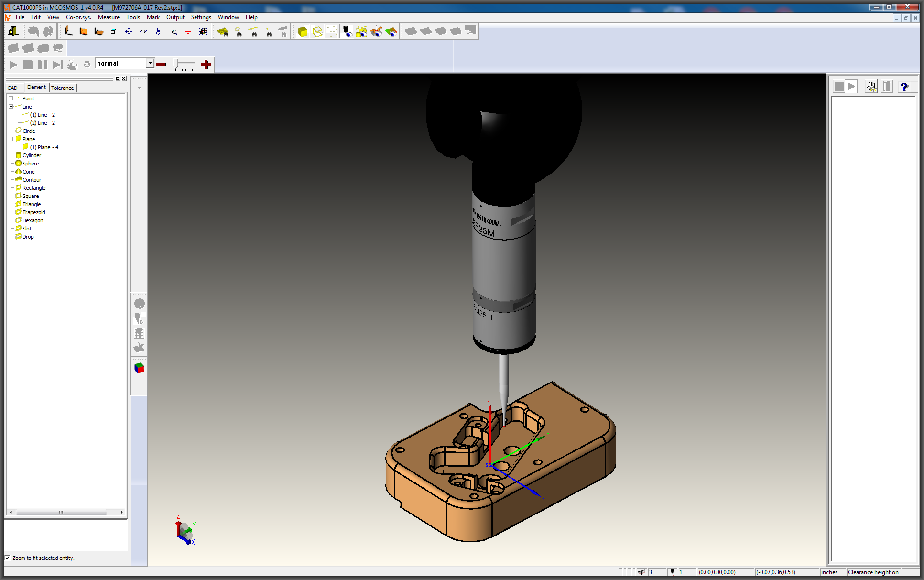
Task: Select the Contour element in tree
Action: click(32, 180)
